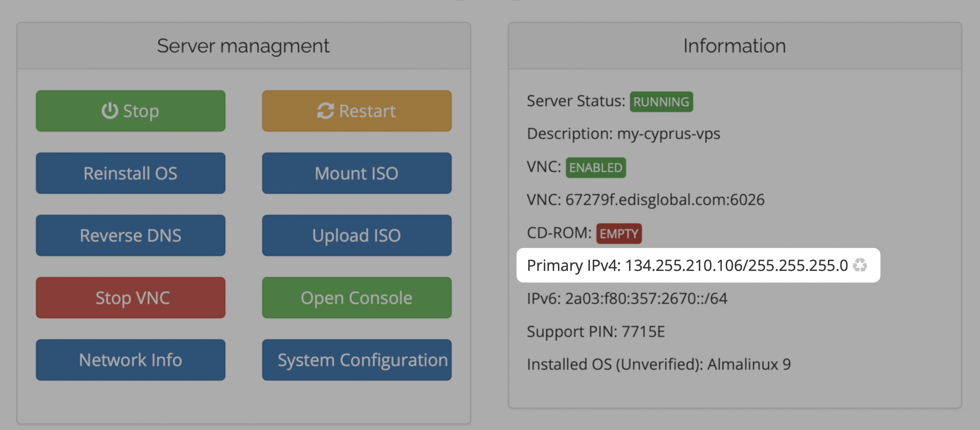The height and width of the screenshot is (430, 980).
Task: Open Reinstall OS
Action: click(130, 173)
